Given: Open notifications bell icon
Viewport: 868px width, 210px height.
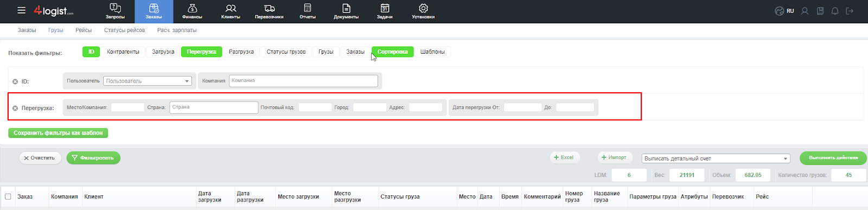Looking at the screenshot, I should (x=835, y=11).
